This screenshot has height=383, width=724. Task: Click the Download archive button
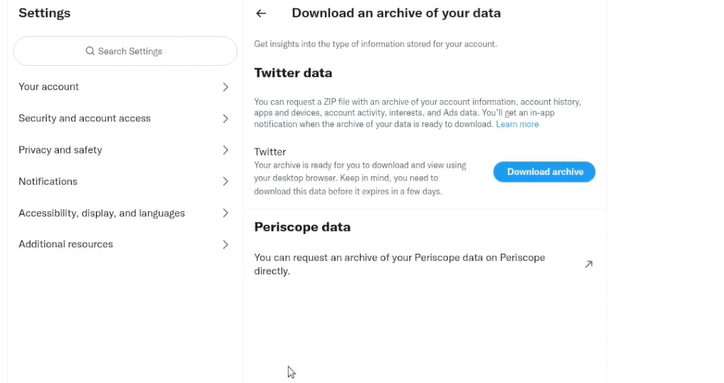click(x=544, y=172)
